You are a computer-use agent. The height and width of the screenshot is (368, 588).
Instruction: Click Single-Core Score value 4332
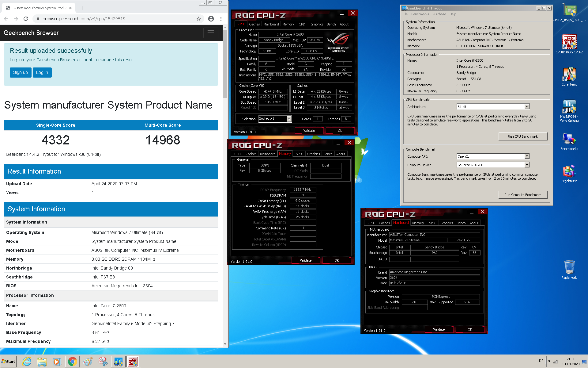pos(56,140)
